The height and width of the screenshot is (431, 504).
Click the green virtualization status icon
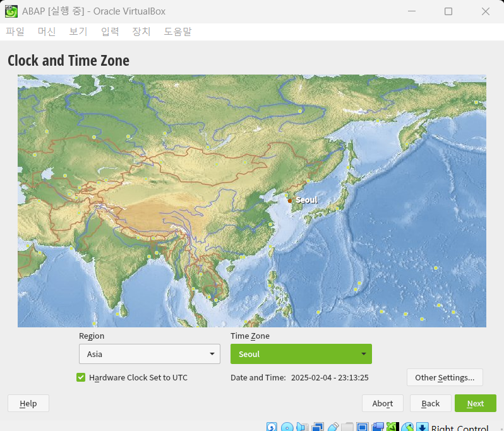[x=392, y=427]
